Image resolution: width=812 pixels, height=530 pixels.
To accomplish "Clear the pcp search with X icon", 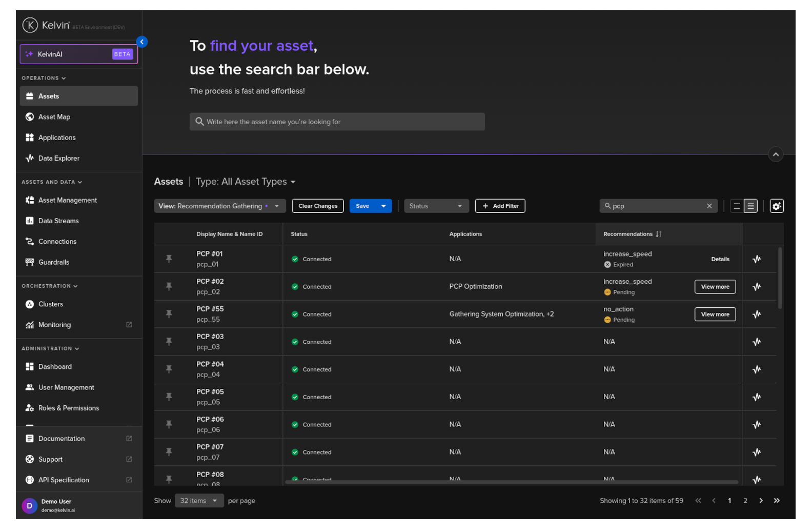I will pyautogui.click(x=709, y=206).
